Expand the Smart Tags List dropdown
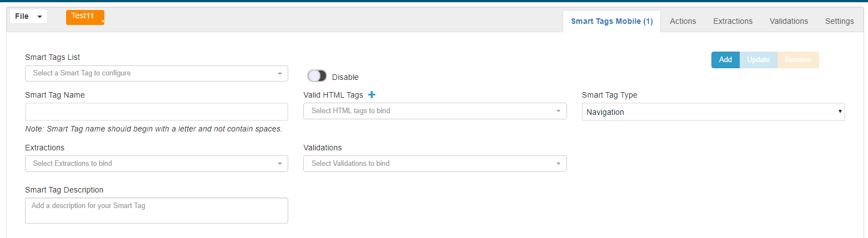868x238 pixels. pos(157,73)
